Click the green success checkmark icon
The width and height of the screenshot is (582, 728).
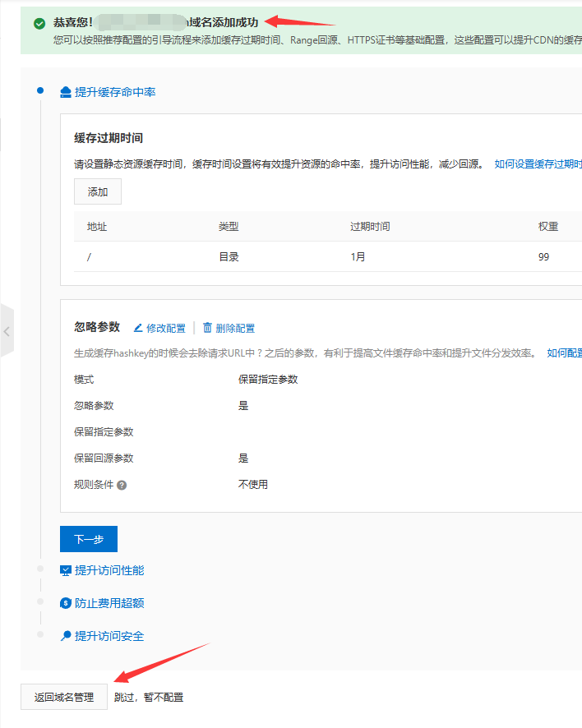pyautogui.click(x=39, y=23)
